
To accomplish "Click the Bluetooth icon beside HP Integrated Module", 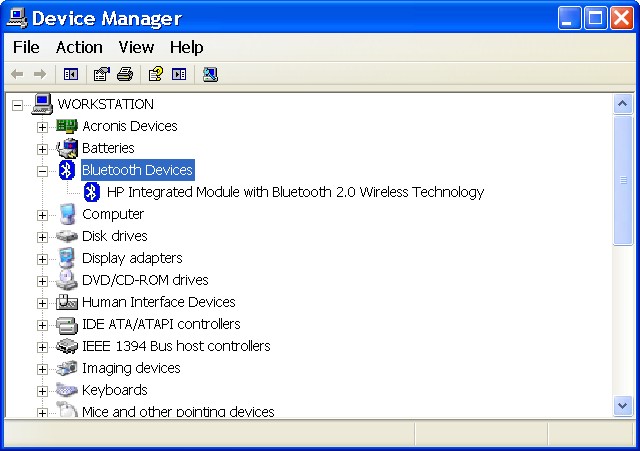I will 92,192.
